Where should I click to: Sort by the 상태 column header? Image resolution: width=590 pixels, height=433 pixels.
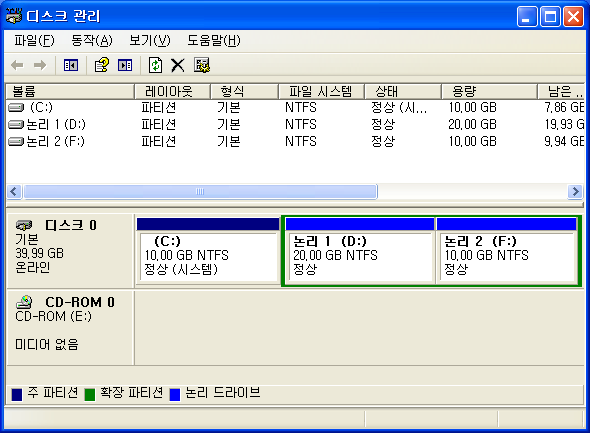[403, 91]
